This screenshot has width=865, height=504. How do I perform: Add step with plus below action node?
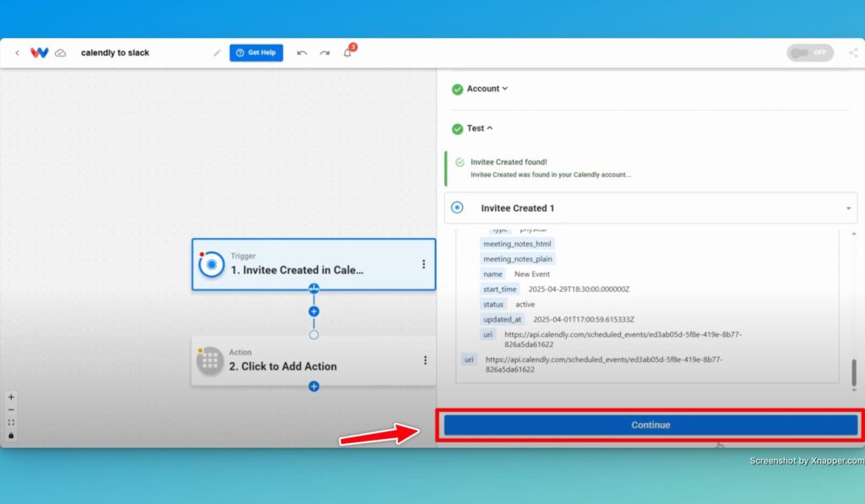(314, 387)
